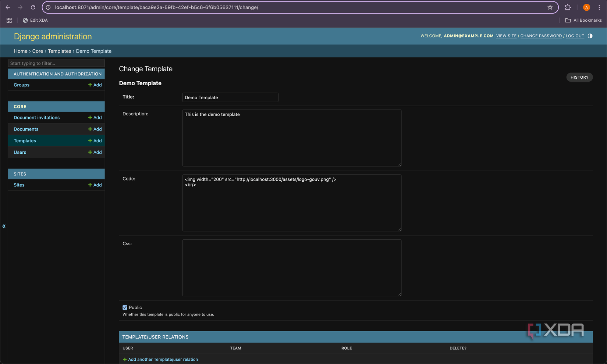Open the browser profile avatar menu
Image resolution: width=607 pixels, height=364 pixels.
pyautogui.click(x=586, y=7)
